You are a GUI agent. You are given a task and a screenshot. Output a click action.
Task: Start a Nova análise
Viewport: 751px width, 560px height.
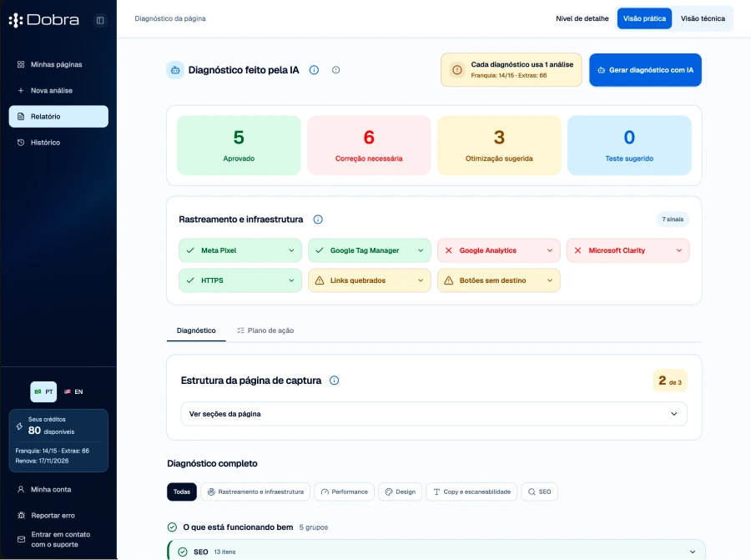58,90
